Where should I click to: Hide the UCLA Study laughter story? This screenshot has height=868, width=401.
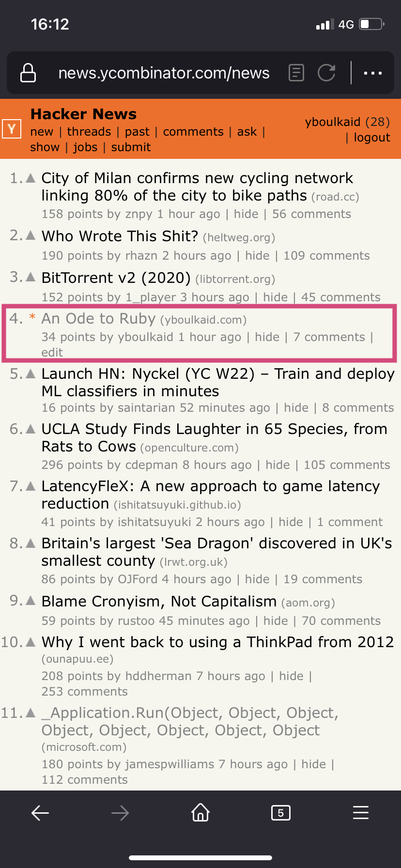tap(278, 465)
